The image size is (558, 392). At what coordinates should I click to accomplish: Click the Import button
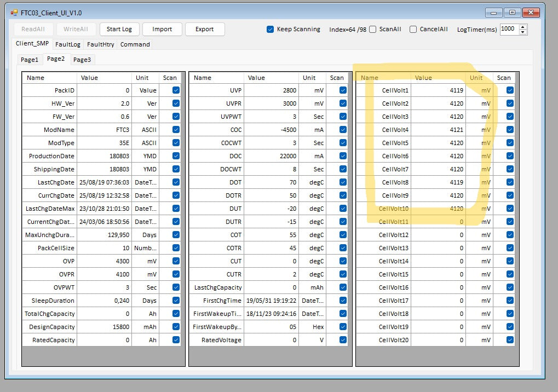click(162, 29)
